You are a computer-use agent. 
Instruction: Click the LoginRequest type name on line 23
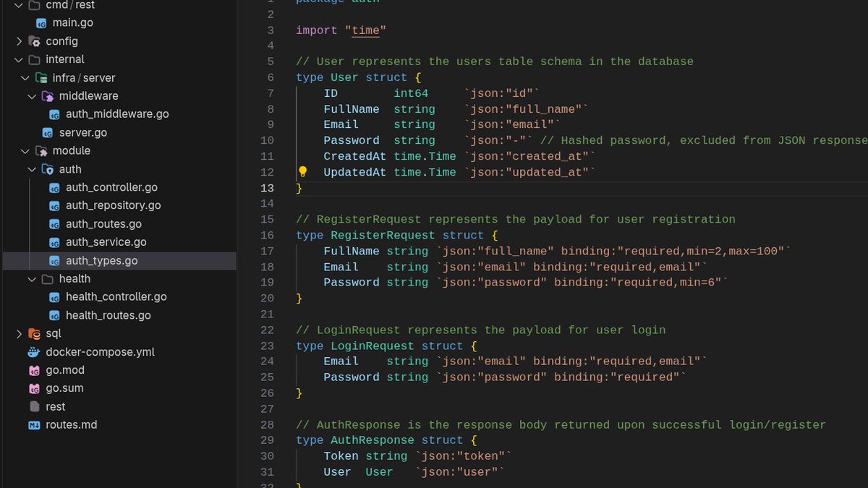pyautogui.click(x=373, y=346)
